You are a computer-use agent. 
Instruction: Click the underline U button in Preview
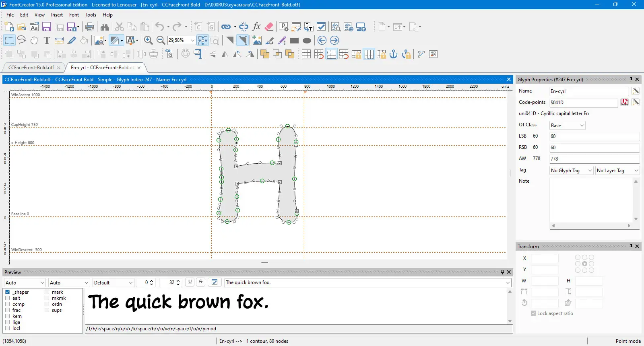(x=190, y=282)
